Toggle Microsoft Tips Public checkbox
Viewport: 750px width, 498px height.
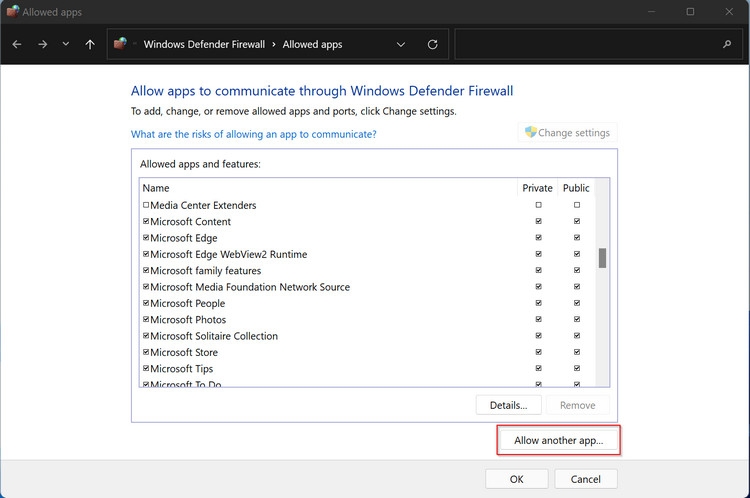click(577, 368)
